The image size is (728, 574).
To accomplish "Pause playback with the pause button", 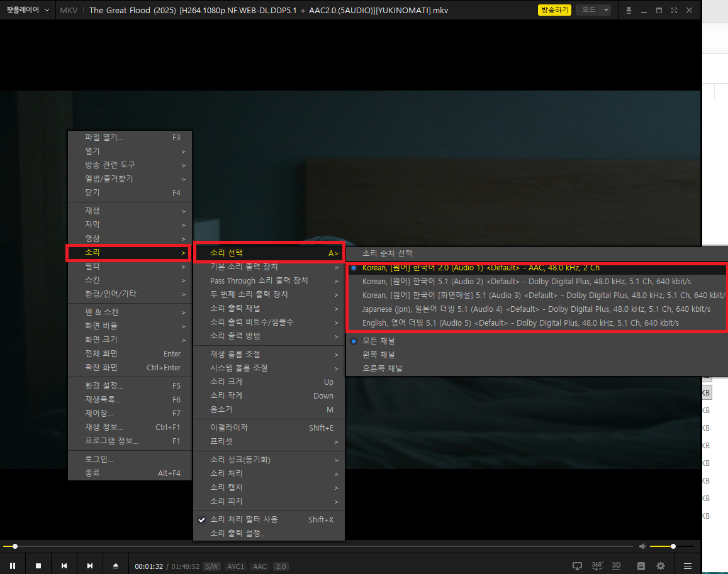I will [13, 566].
